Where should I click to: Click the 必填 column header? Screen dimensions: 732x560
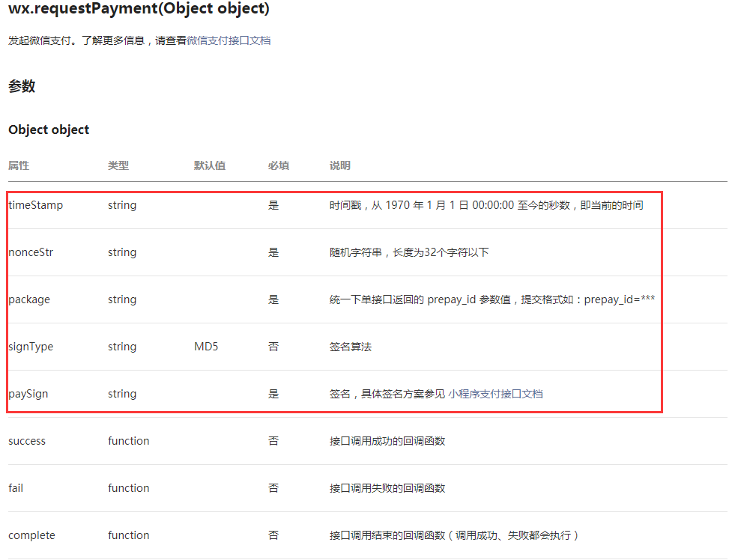click(x=279, y=165)
